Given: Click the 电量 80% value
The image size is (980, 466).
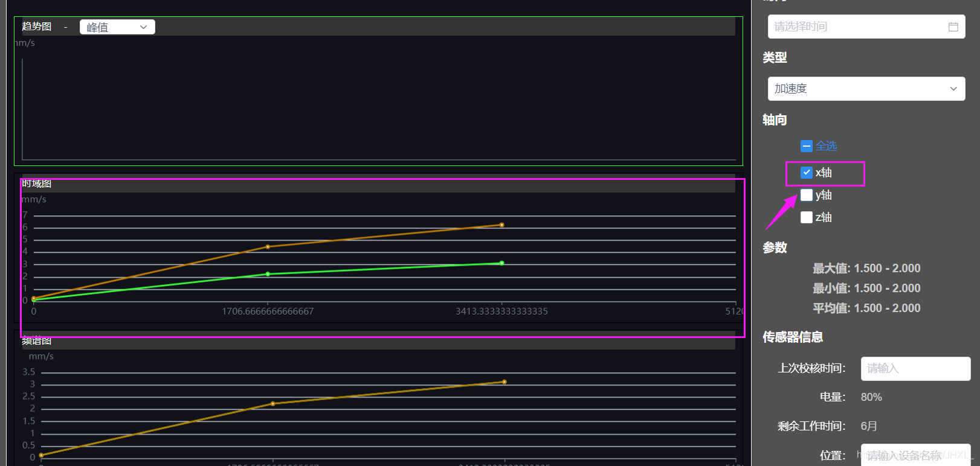Looking at the screenshot, I should 871,397.
